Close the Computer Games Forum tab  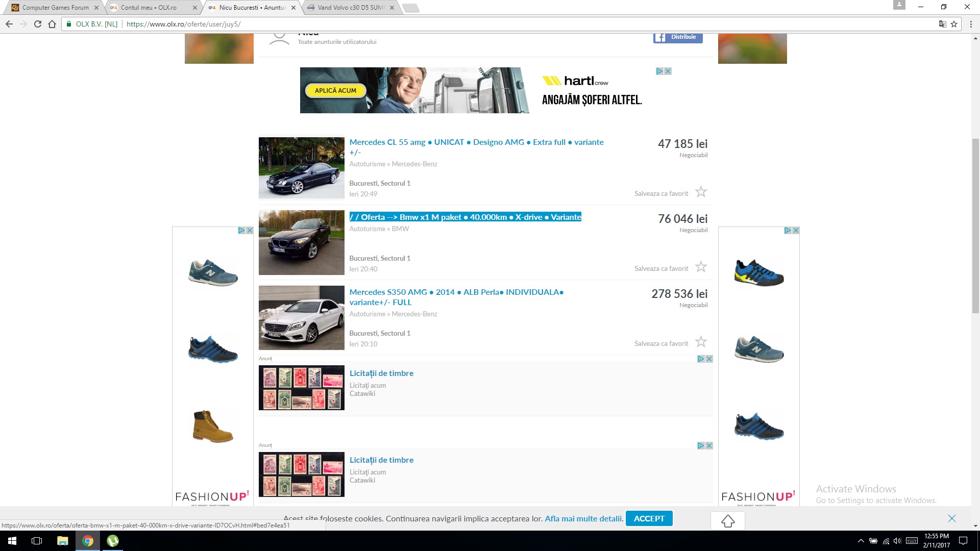tap(96, 8)
